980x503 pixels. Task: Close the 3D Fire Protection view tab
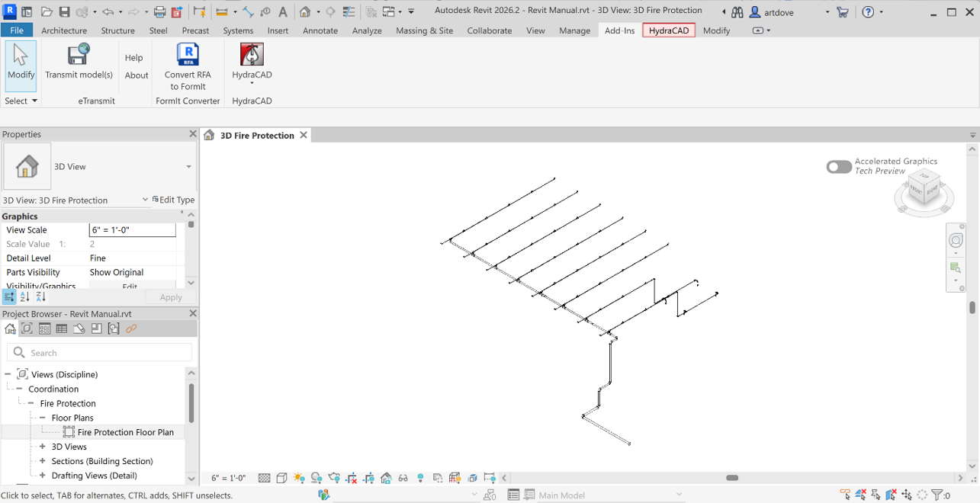pos(304,135)
